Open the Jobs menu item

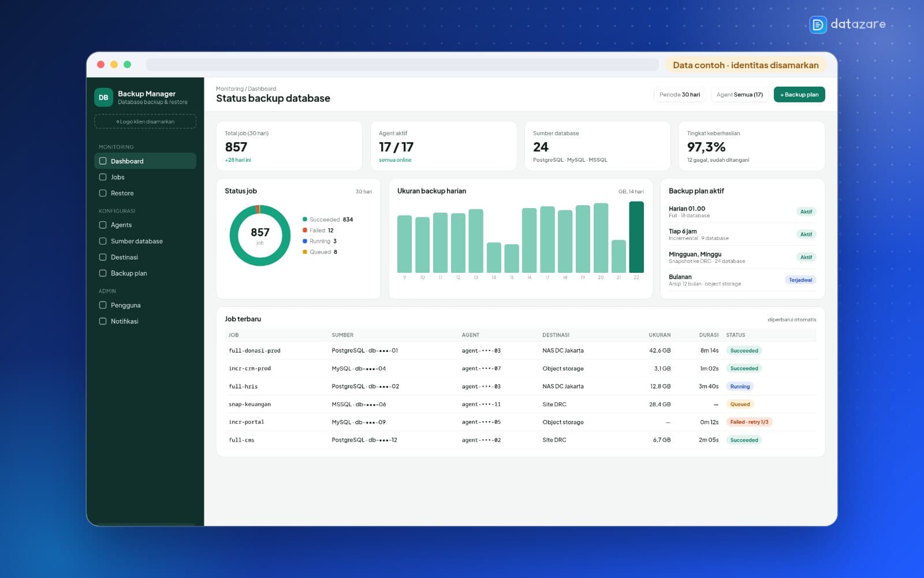[145, 177]
